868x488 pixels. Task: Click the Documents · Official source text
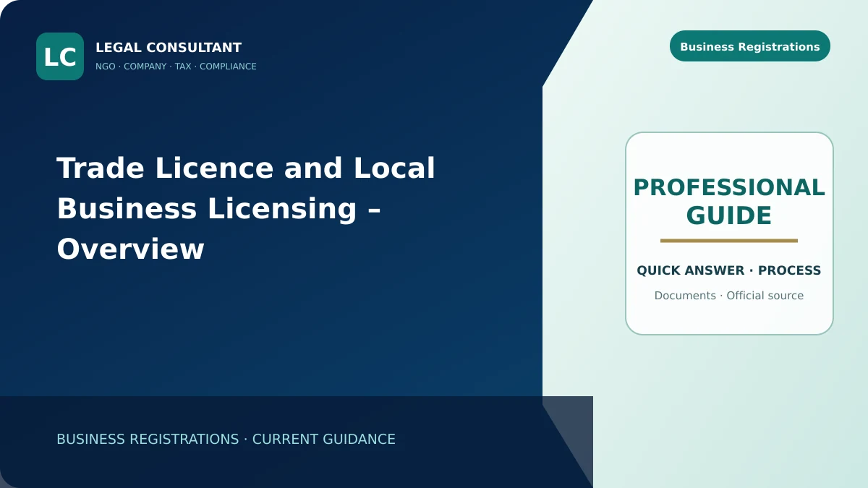pyautogui.click(x=729, y=296)
